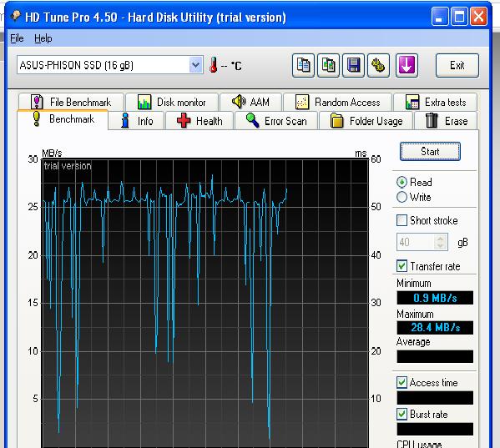Click the floppy disk save icon

pyautogui.click(x=353, y=66)
